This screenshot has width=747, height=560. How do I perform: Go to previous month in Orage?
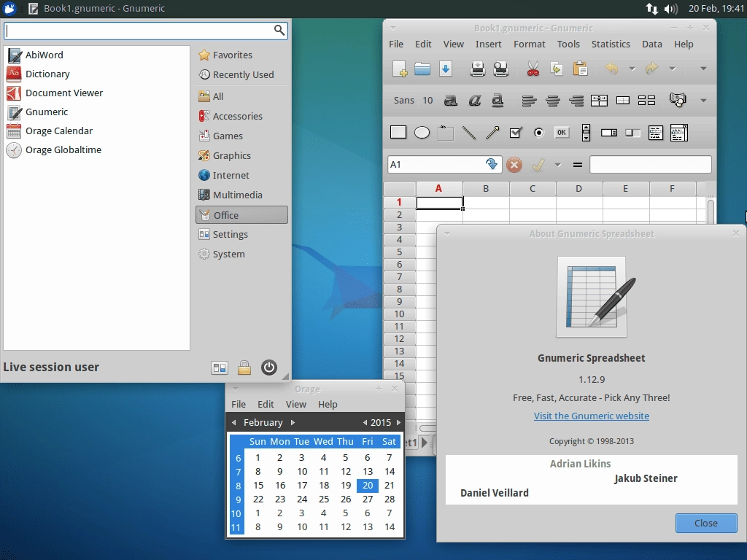tap(233, 422)
